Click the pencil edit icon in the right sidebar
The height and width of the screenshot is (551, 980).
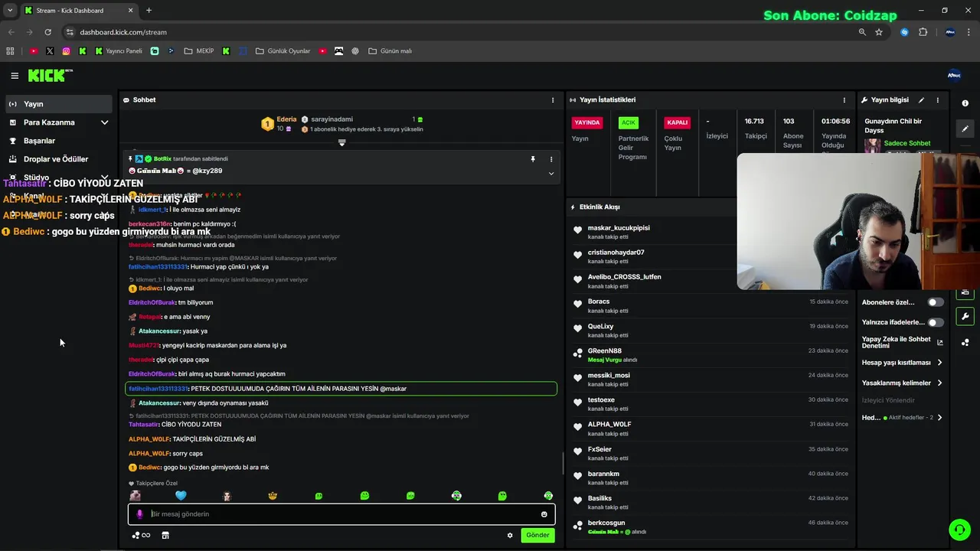[965, 129]
